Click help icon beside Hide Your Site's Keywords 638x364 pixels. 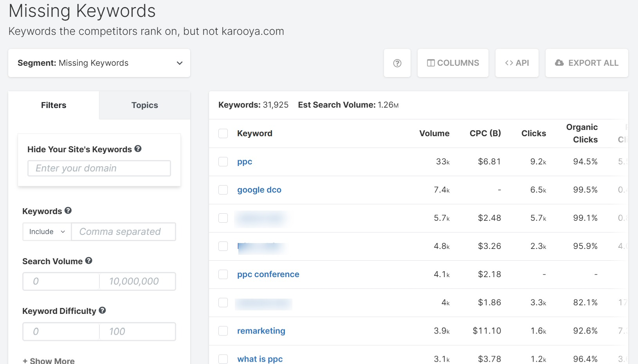pyautogui.click(x=138, y=149)
